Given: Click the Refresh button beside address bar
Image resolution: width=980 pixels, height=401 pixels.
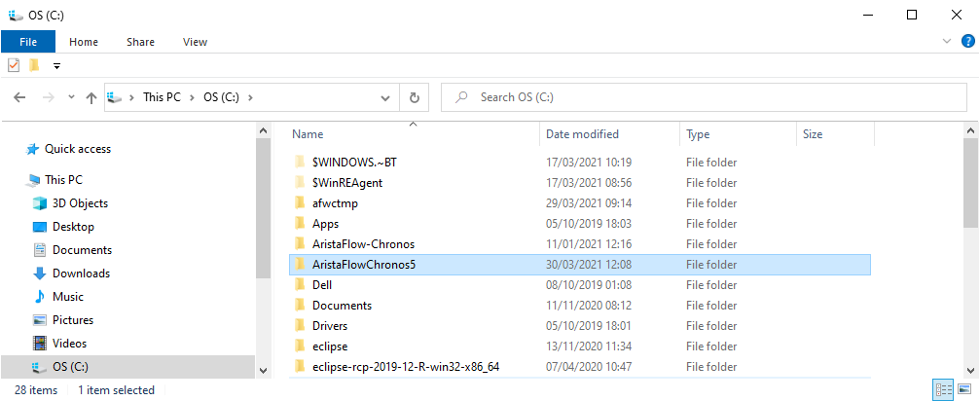Looking at the screenshot, I should click(x=414, y=97).
